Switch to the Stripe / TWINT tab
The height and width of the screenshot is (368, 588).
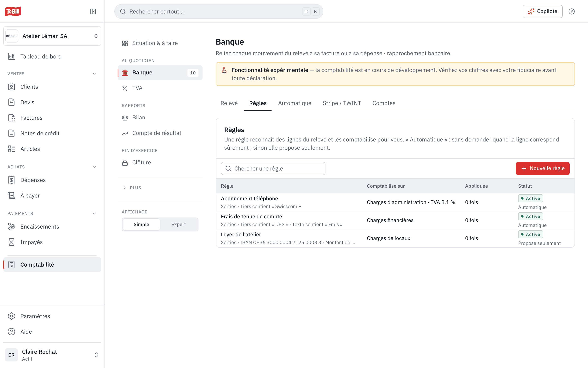pyautogui.click(x=342, y=103)
